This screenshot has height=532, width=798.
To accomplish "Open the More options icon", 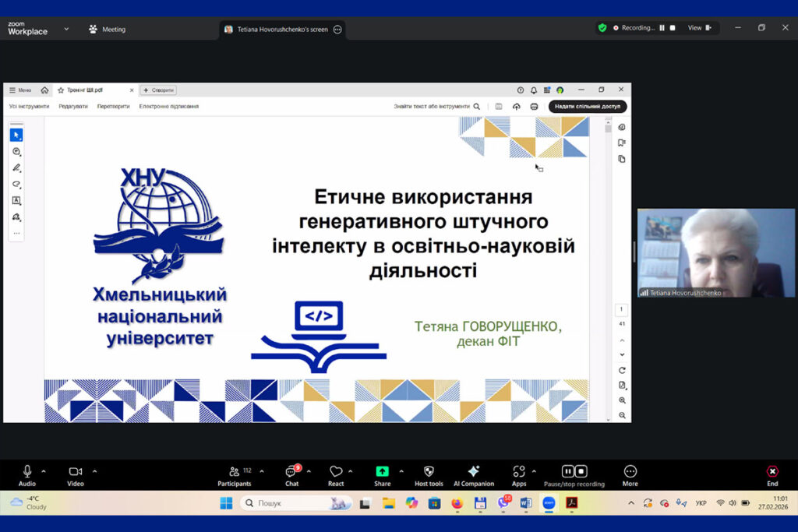I will (630, 472).
